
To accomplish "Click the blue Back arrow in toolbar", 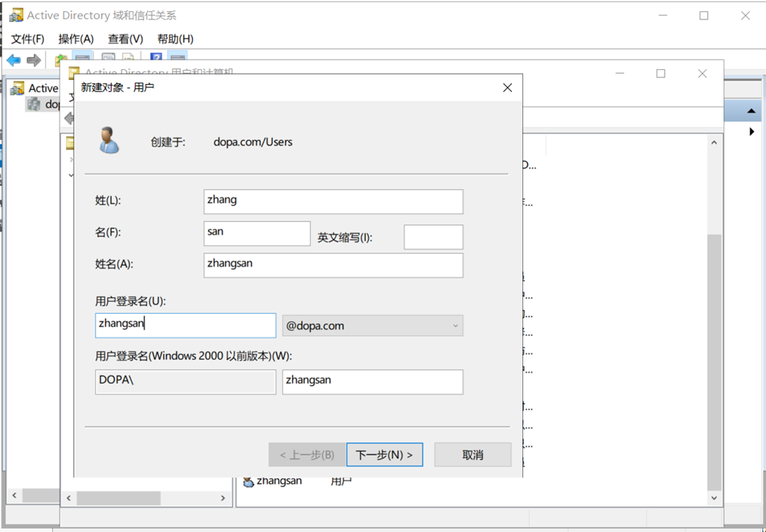I will 13,60.
